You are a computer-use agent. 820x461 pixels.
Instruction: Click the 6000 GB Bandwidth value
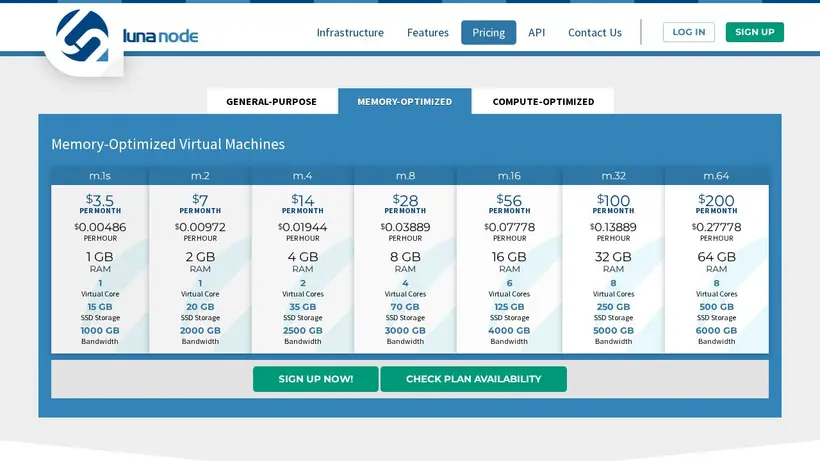(x=716, y=330)
